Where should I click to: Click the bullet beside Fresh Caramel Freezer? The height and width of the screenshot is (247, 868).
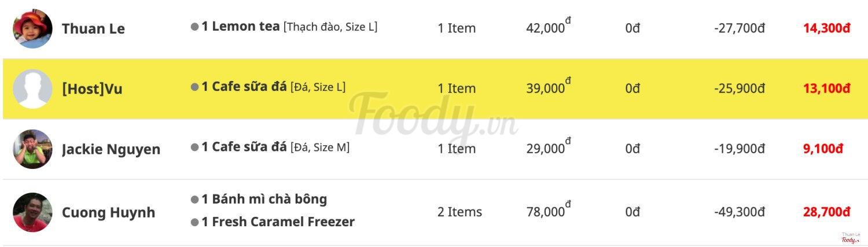(195, 222)
